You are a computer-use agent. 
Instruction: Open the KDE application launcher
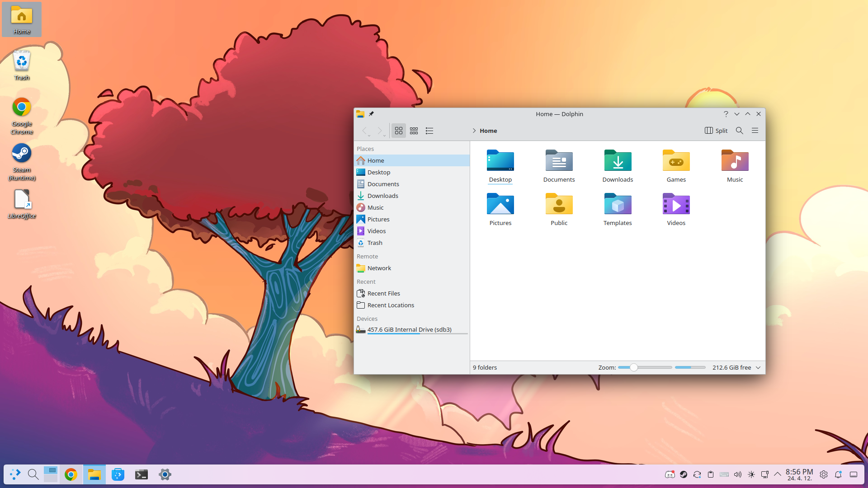pos(15,474)
